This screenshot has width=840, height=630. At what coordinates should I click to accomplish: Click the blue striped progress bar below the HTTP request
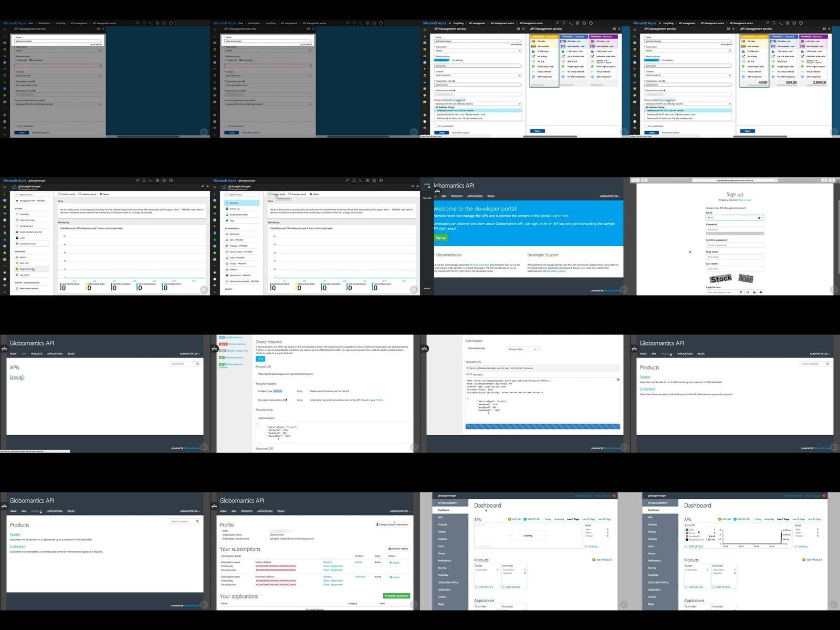[542, 427]
